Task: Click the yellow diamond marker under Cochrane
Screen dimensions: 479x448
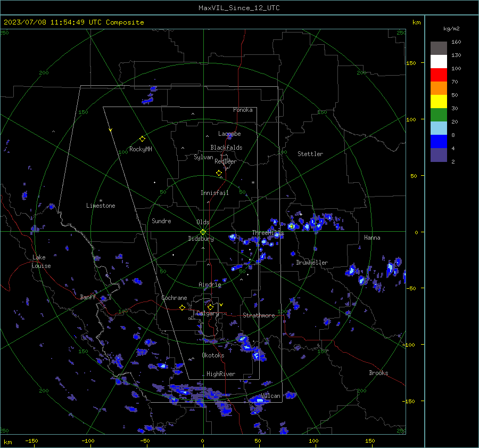Action: click(183, 308)
